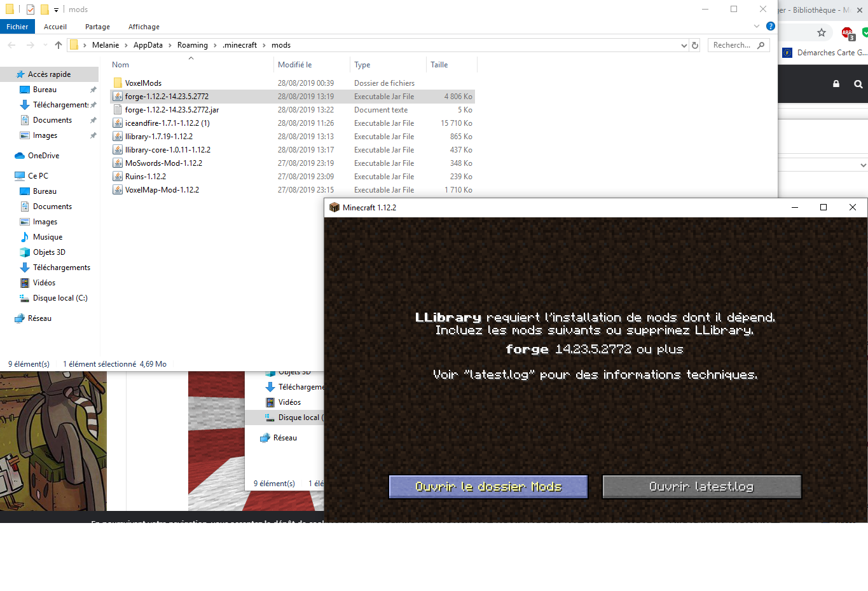
Task: Open Bureau under Ce PC
Action: (x=45, y=191)
